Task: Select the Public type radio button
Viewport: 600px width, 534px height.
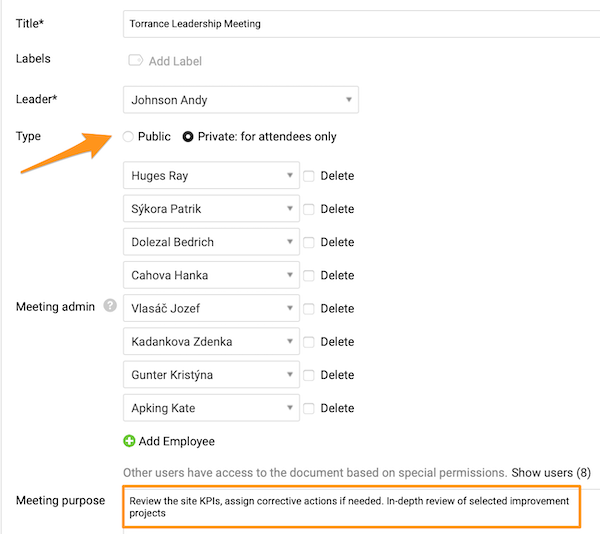Action: click(x=128, y=137)
